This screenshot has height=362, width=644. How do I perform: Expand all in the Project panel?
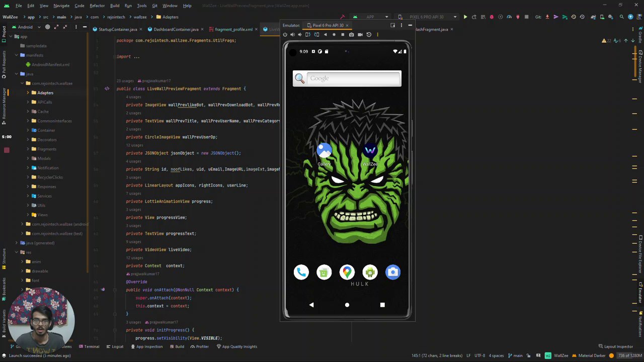point(56,27)
